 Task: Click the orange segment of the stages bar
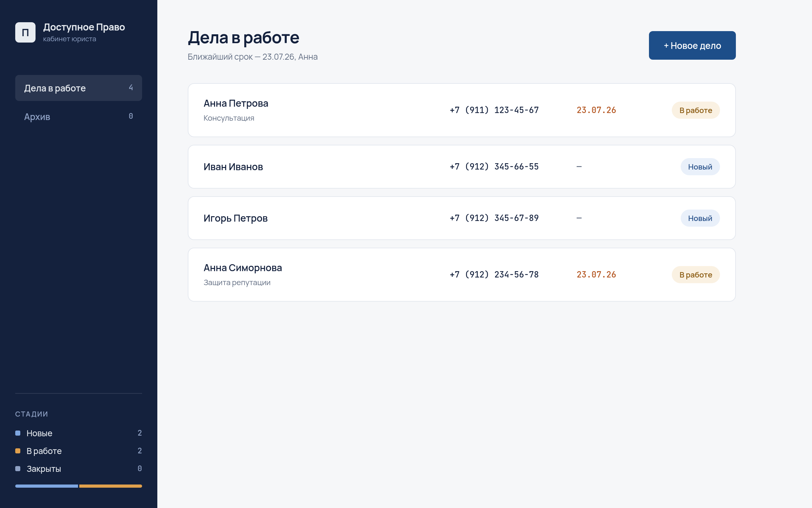pyautogui.click(x=111, y=486)
